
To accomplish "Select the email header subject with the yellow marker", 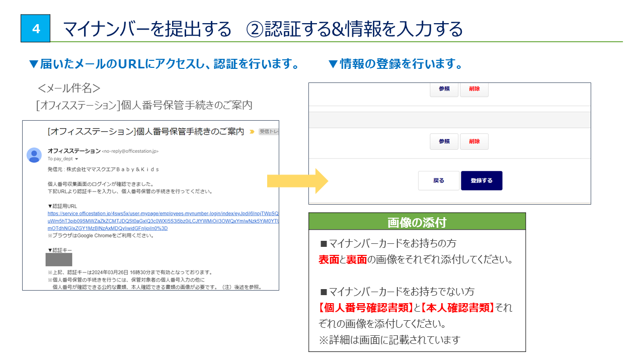I will pyautogui.click(x=146, y=132).
